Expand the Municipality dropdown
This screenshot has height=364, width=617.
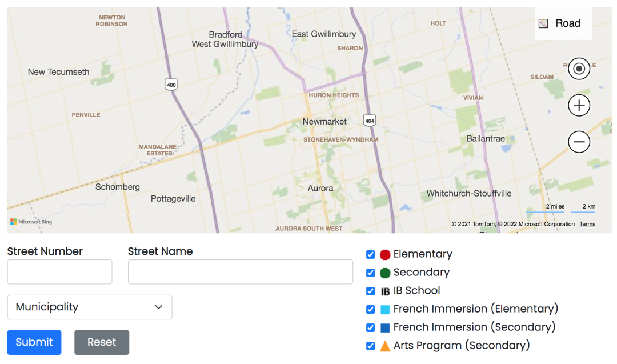pos(90,307)
